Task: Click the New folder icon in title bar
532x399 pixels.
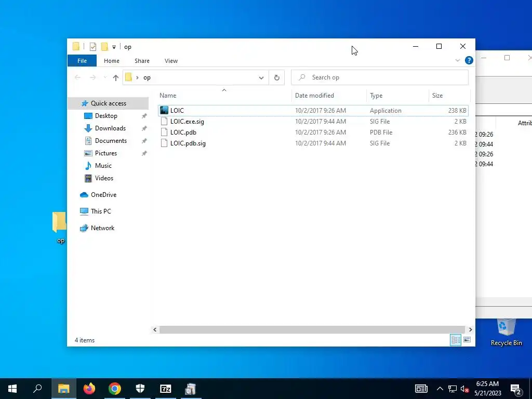Action: [104, 46]
